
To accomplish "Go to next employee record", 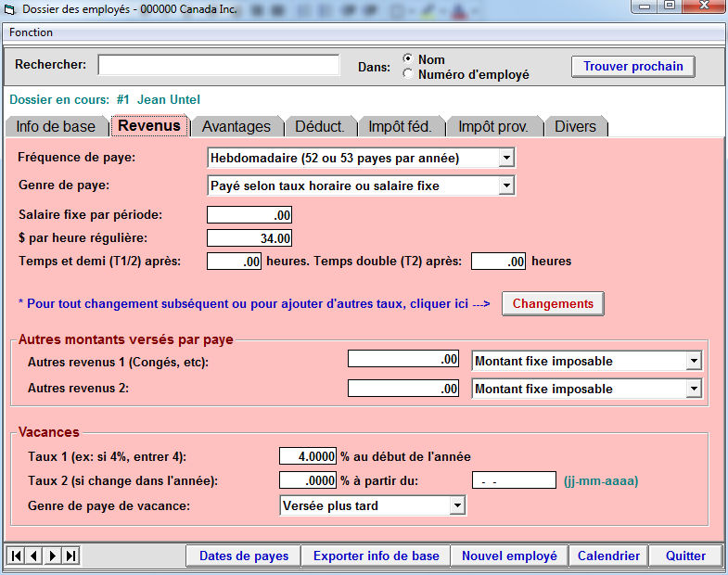I will point(52,556).
